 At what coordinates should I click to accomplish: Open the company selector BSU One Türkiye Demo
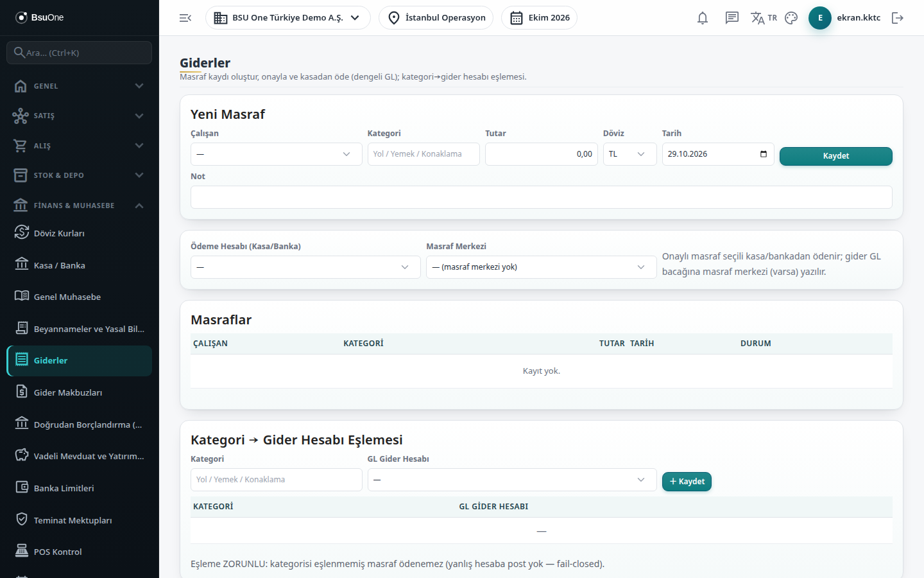pyautogui.click(x=288, y=18)
